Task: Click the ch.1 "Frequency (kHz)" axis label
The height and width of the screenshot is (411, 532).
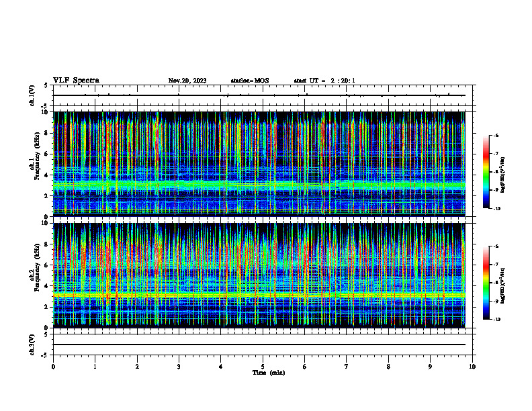Action: click(x=37, y=156)
